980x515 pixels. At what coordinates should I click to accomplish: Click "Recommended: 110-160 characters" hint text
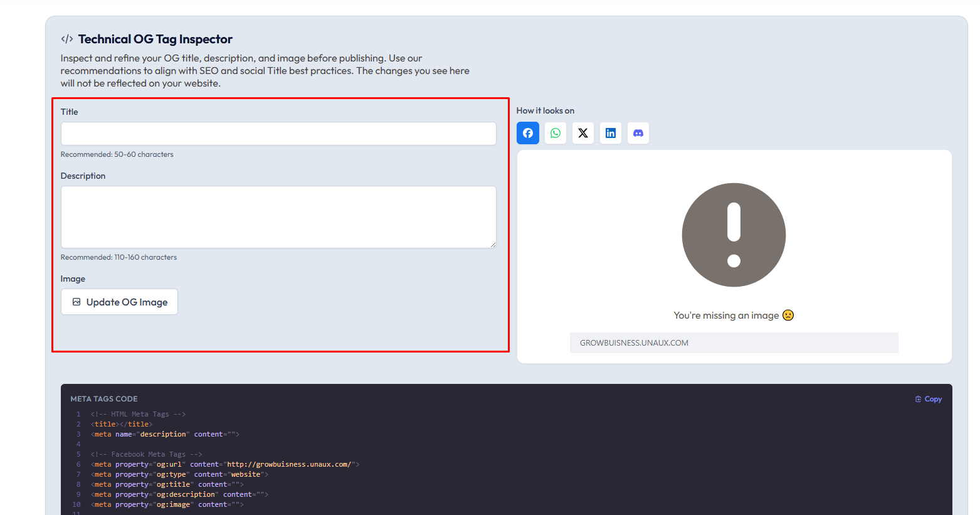pos(119,257)
